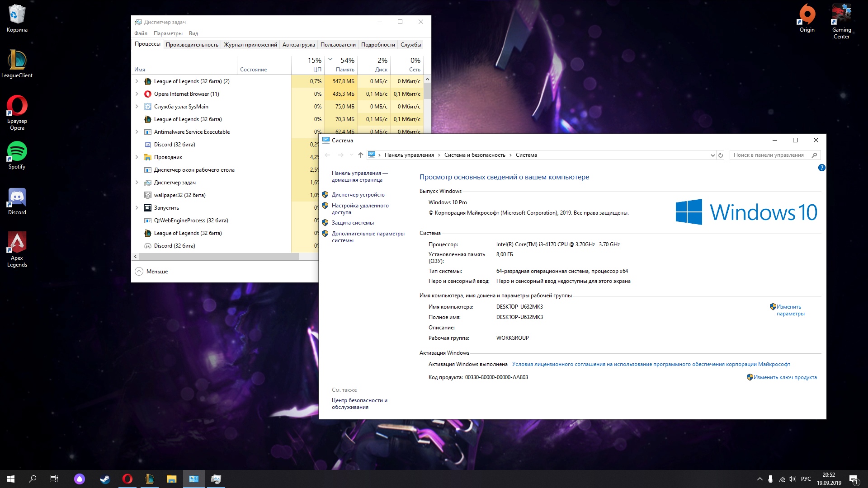Viewport: 868px width, 488px height.
Task: Expand League of Legends (2) process group
Action: point(137,81)
